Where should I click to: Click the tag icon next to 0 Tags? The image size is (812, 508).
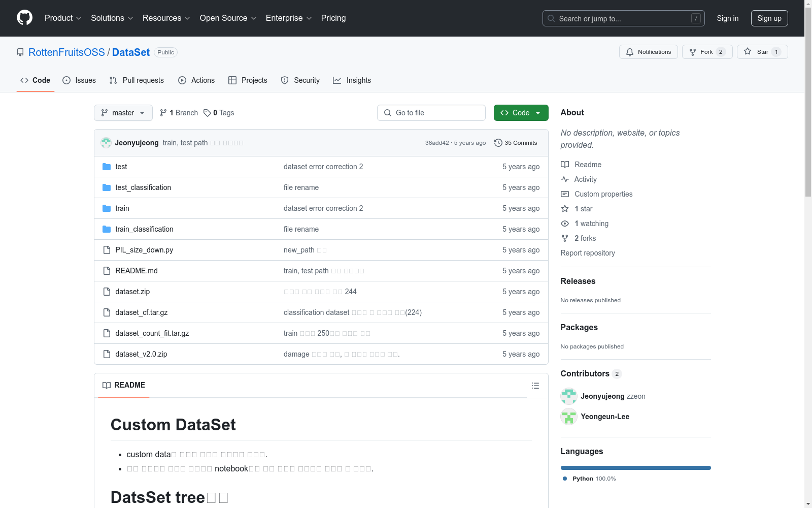207,113
